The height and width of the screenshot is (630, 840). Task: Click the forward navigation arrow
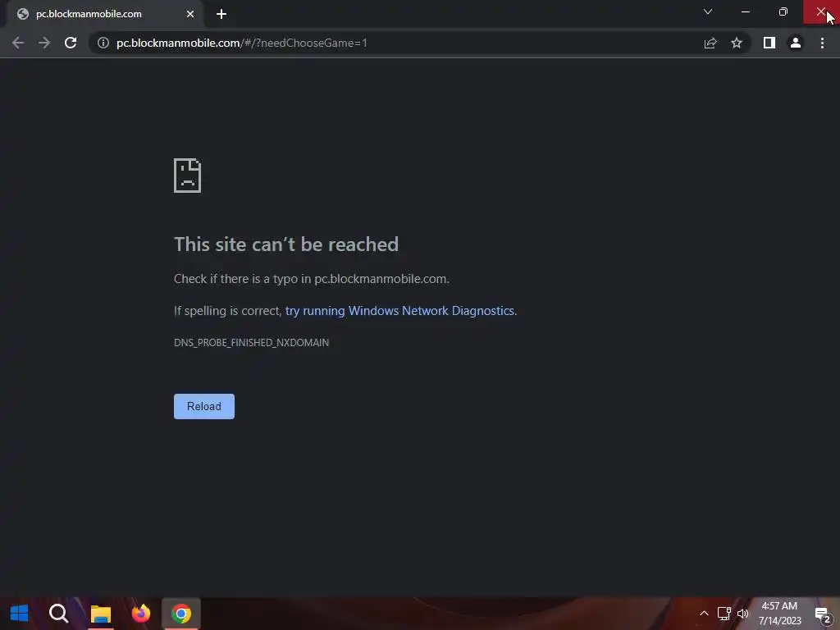click(44, 43)
